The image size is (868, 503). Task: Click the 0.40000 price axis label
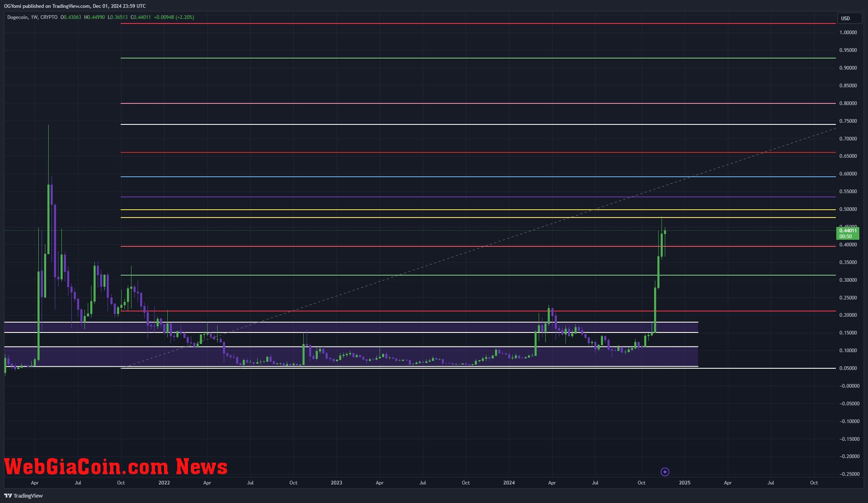(848, 245)
